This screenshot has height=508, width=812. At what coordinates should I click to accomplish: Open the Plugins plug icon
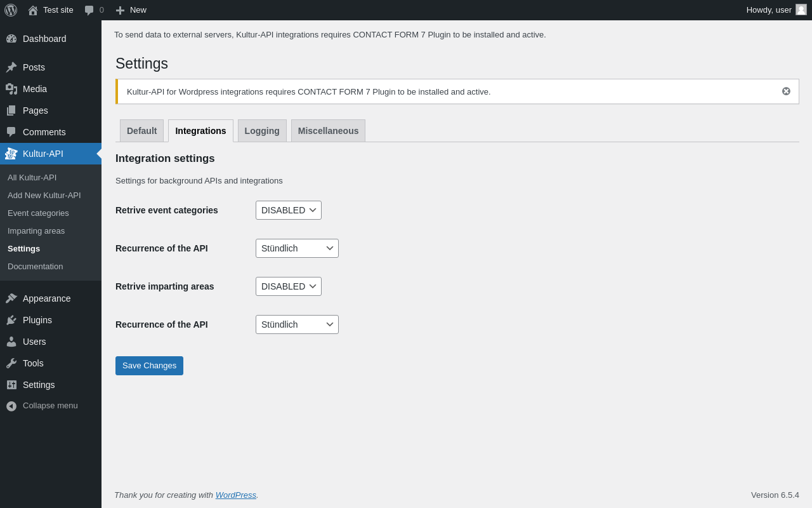[x=11, y=320]
